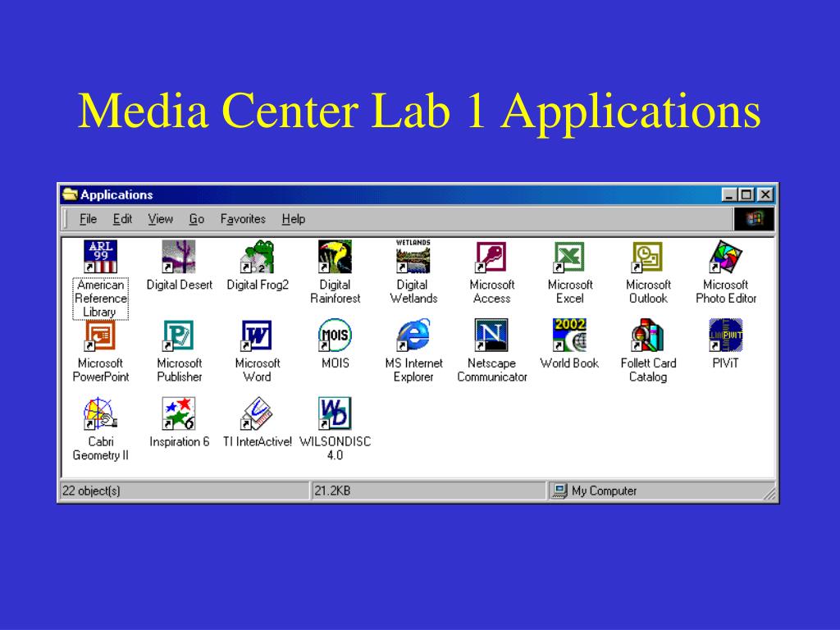The height and width of the screenshot is (630, 840).
Task: Select the World Book 2002 icon
Action: tap(569, 335)
